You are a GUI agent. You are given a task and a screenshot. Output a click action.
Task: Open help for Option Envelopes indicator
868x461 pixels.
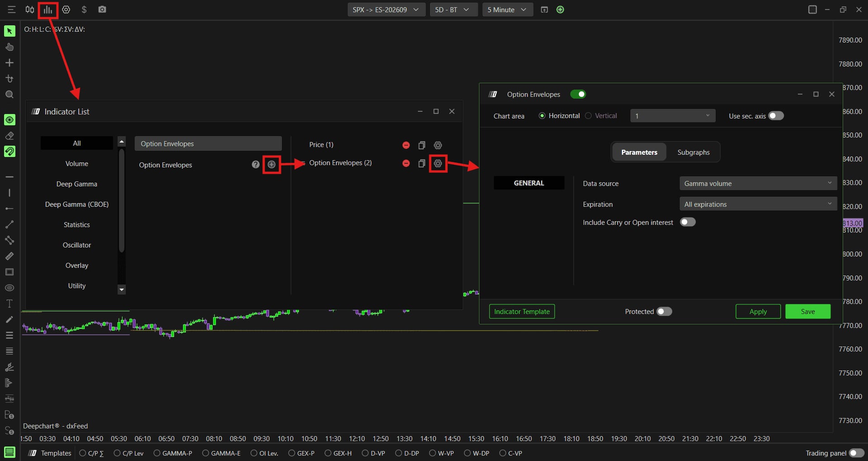[256, 165]
